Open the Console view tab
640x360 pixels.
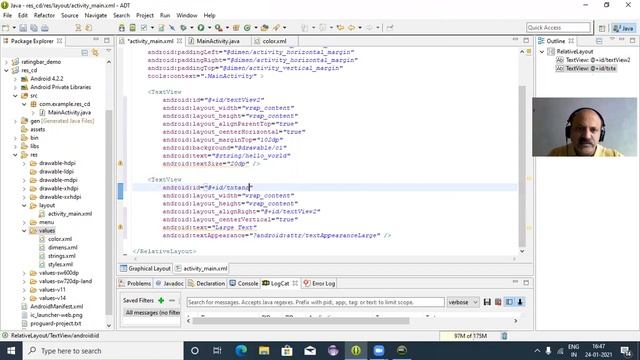[x=244, y=283]
